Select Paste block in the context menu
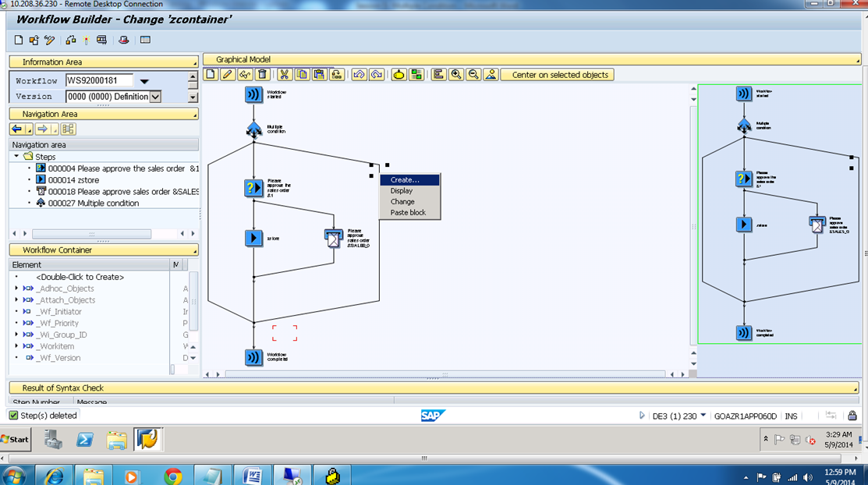Image resolution: width=868 pixels, height=485 pixels. click(409, 212)
